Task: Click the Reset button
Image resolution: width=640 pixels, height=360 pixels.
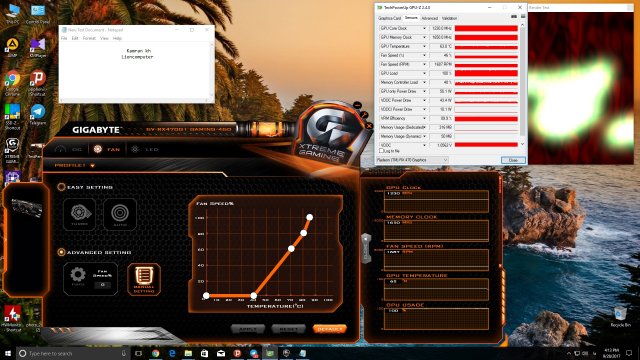Action: pos(289,329)
